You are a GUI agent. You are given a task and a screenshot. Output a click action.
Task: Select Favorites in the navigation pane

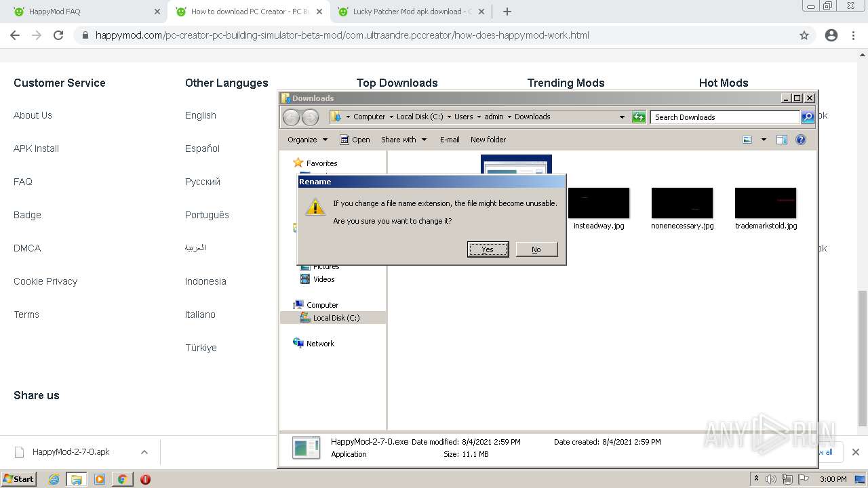click(321, 163)
